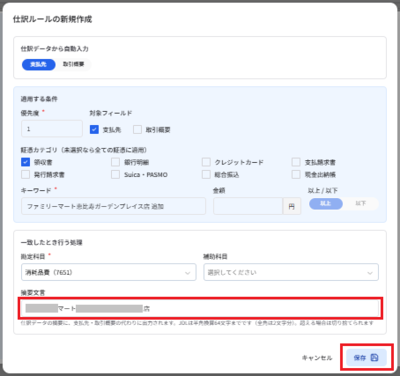
Task: Click the 仕訳ルールの新規作成 dialog title
Action: [x=52, y=19]
